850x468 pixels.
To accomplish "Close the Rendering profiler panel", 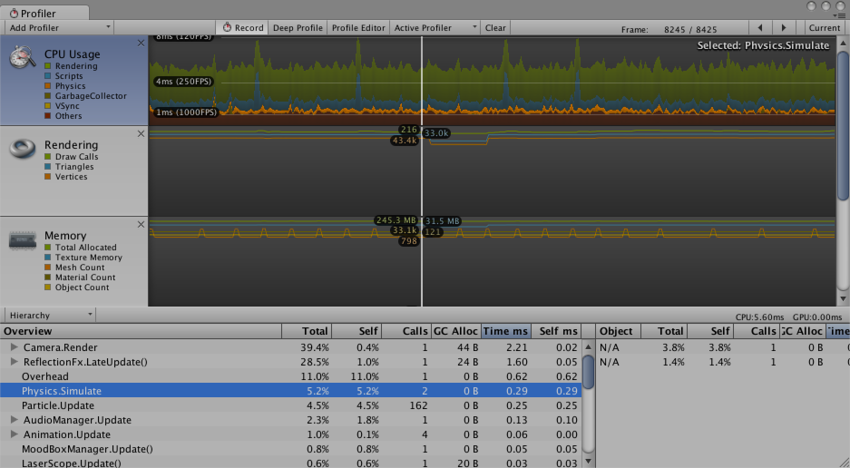I will pos(141,133).
